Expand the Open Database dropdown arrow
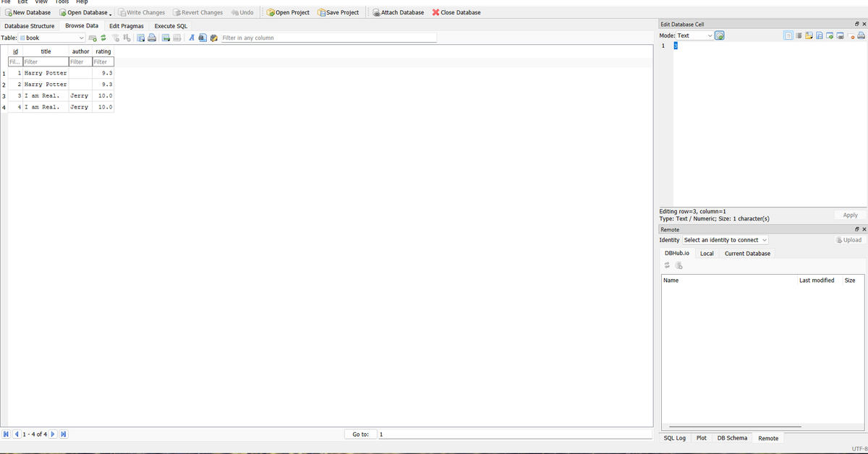Image resolution: width=868 pixels, height=454 pixels. tap(110, 13)
